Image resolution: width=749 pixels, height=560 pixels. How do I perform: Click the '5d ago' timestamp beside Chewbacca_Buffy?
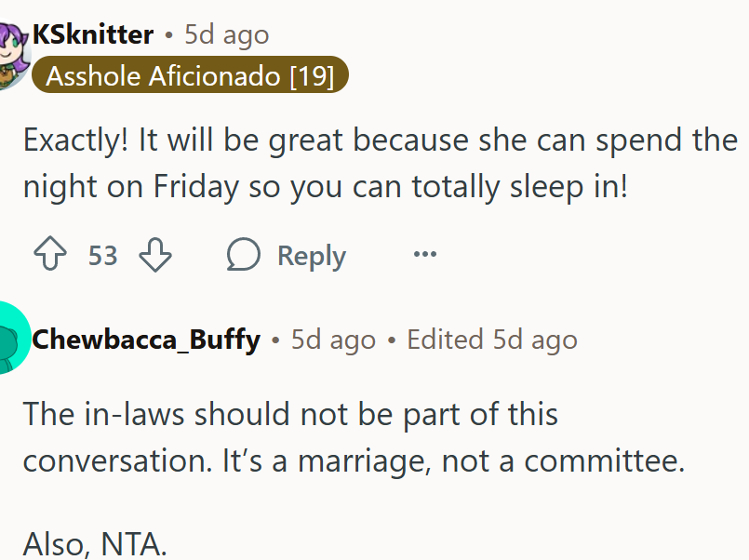tap(333, 340)
